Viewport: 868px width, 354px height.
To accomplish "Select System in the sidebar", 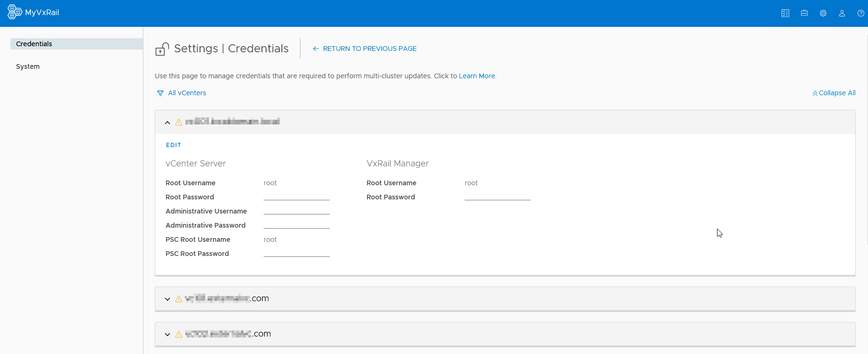I will click(x=28, y=66).
